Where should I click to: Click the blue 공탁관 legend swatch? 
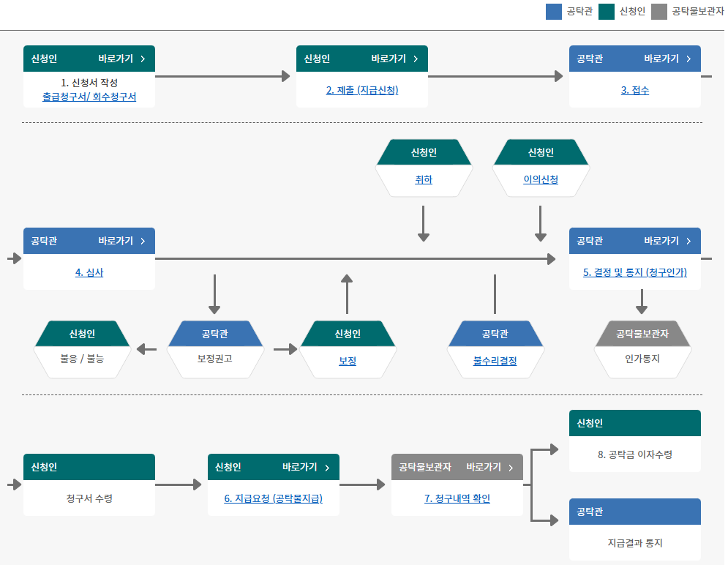click(554, 12)
